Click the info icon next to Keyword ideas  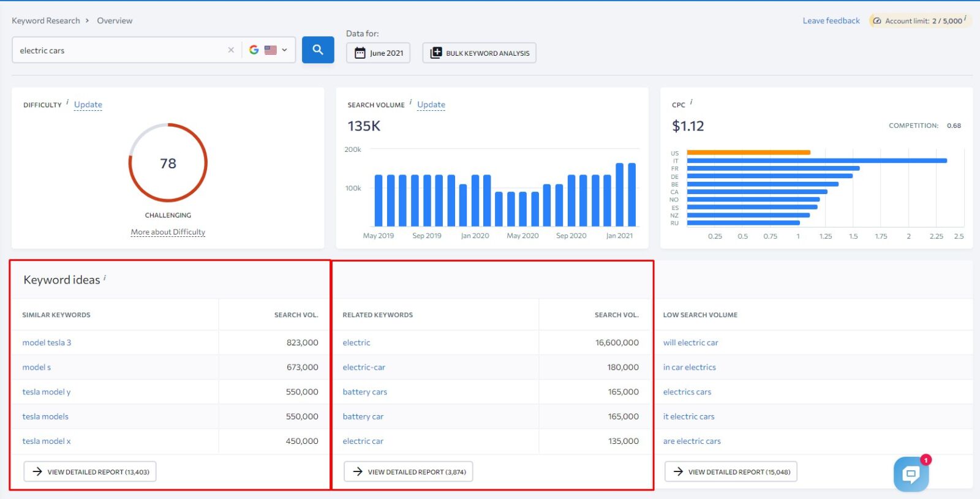[105, 277]
